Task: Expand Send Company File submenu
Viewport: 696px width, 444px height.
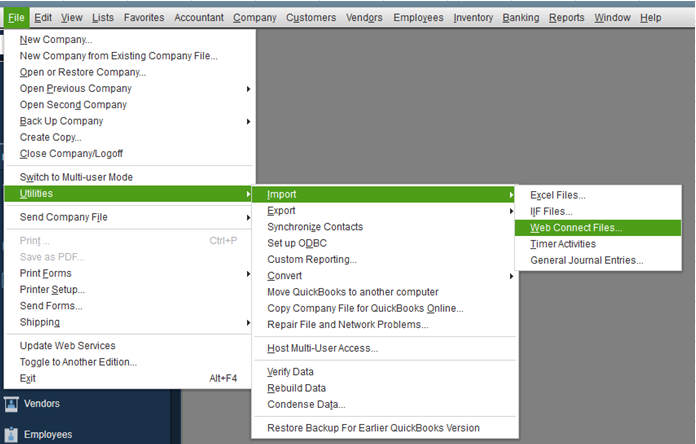Action: [130, 217]
